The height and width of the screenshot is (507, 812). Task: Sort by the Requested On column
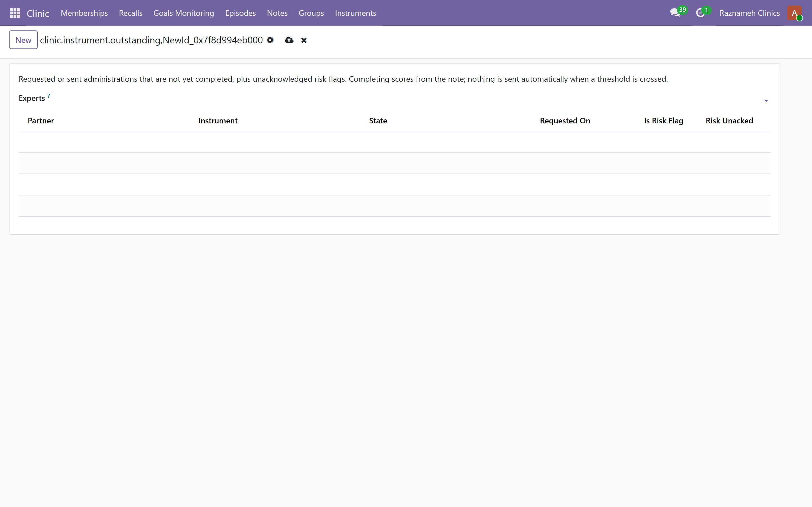[x=565, y=121]
